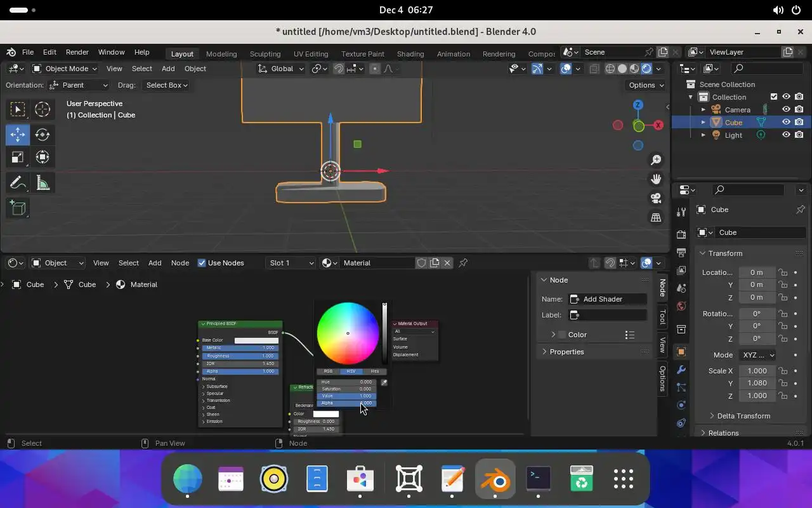Open the Modifiers wrench tab
The height and width of the screenshot is (508, 812).
(x=681, y=370)
